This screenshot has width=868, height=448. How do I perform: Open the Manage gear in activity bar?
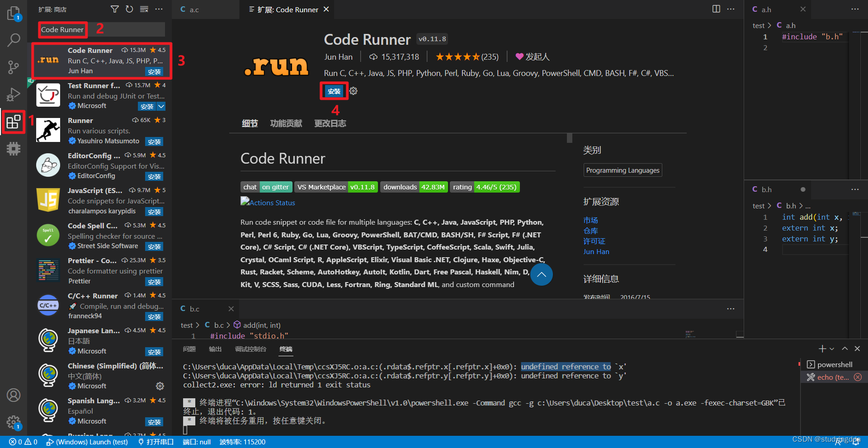[14, 422]
